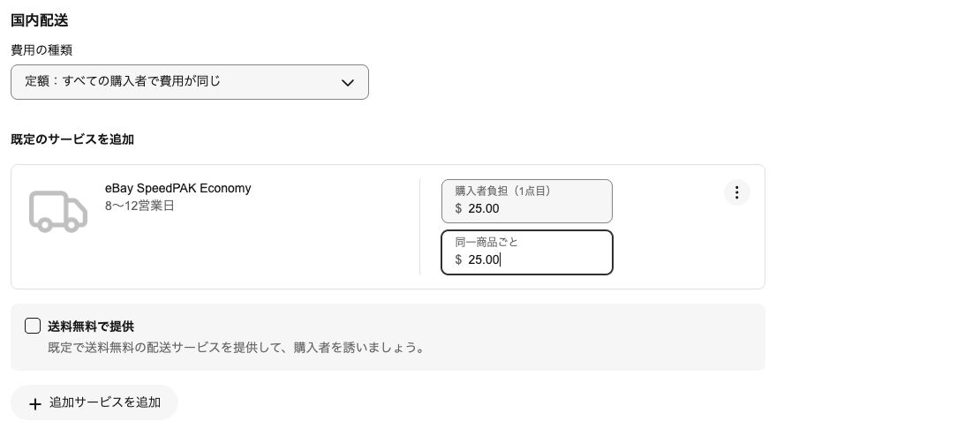The width and height of the screenshot is (980, 436).
Task: Focus the 同一商品ごと price field
Action: point(527,252)
